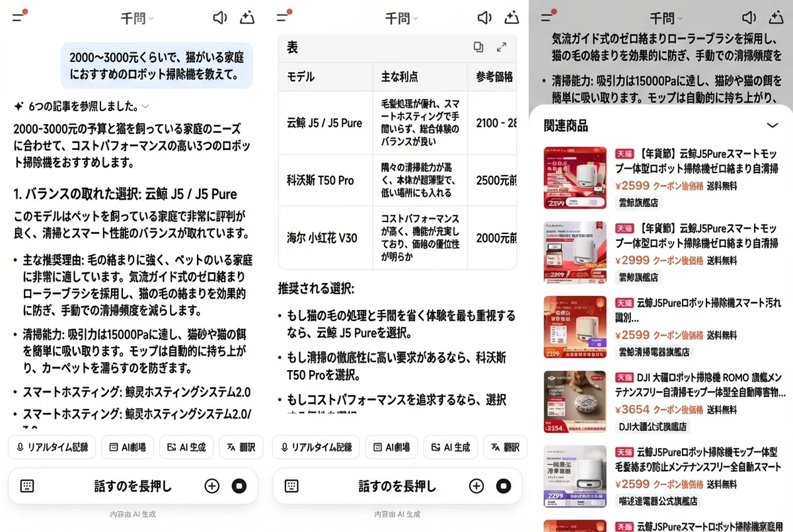Tap 参考価格 column header
The image size is (793, 532).
(x=492, y=77)
